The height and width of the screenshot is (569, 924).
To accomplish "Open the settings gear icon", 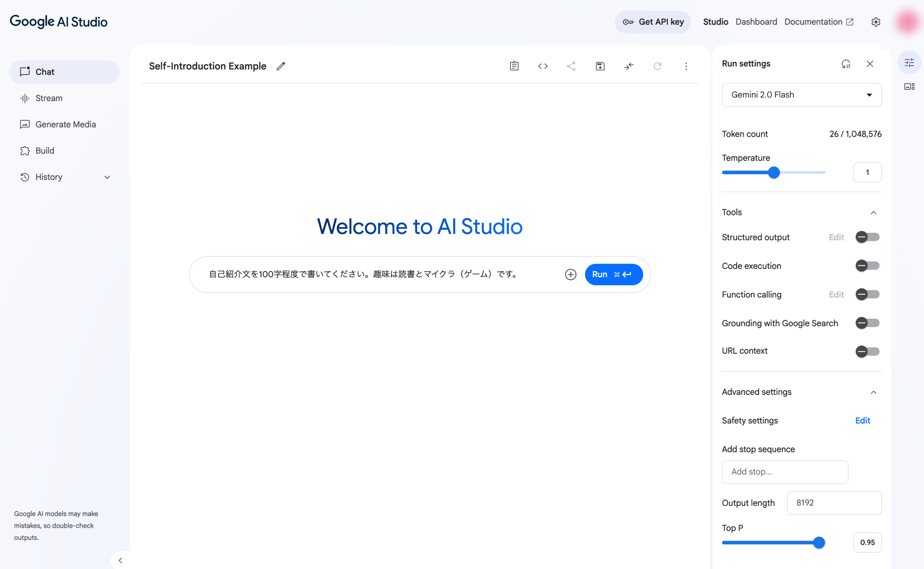I will coord(876,22).
